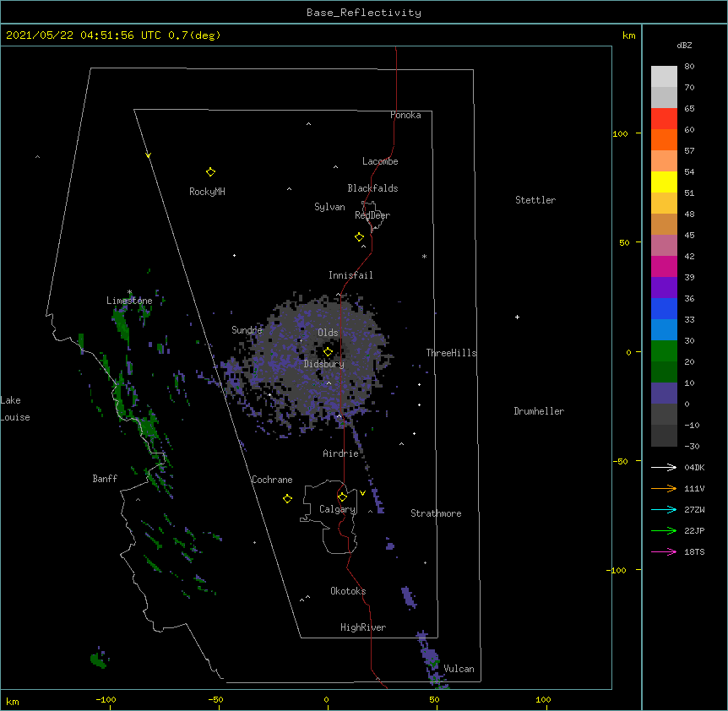
Task: Click the Okotoks town label
Action: tap(348, 591)
